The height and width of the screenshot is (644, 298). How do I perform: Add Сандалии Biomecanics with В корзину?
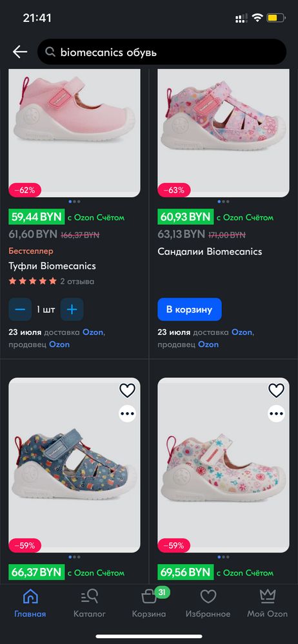click(190, 309)
